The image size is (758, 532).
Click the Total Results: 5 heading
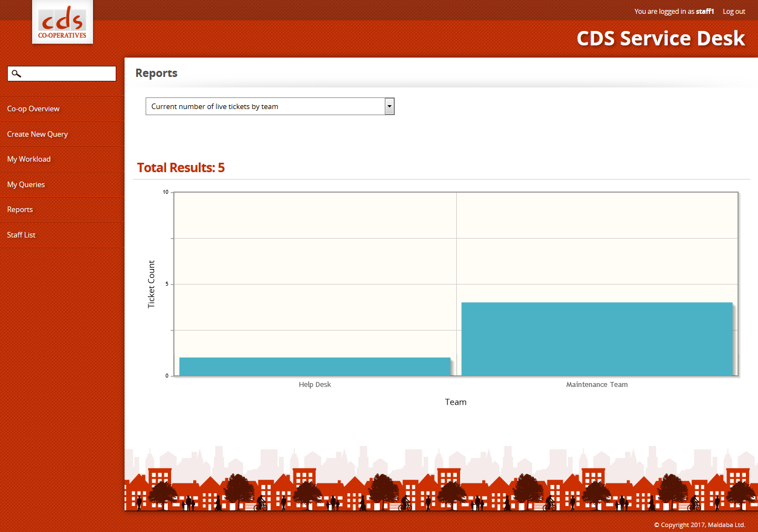[181, 168]
